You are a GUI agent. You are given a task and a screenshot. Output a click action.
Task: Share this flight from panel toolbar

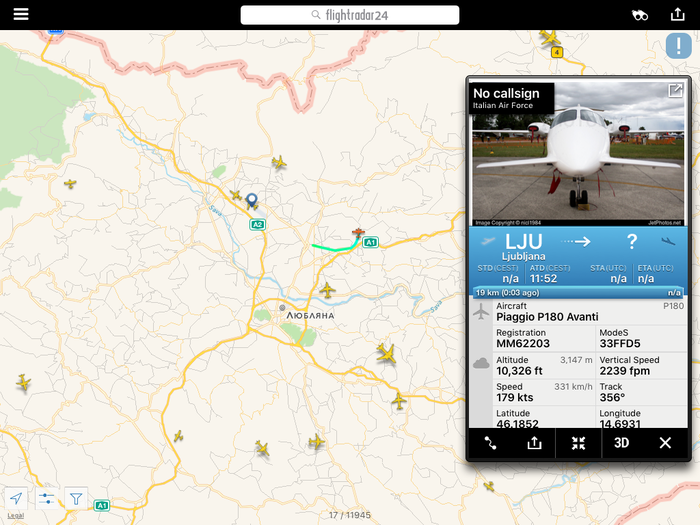(x=534, y=443)
